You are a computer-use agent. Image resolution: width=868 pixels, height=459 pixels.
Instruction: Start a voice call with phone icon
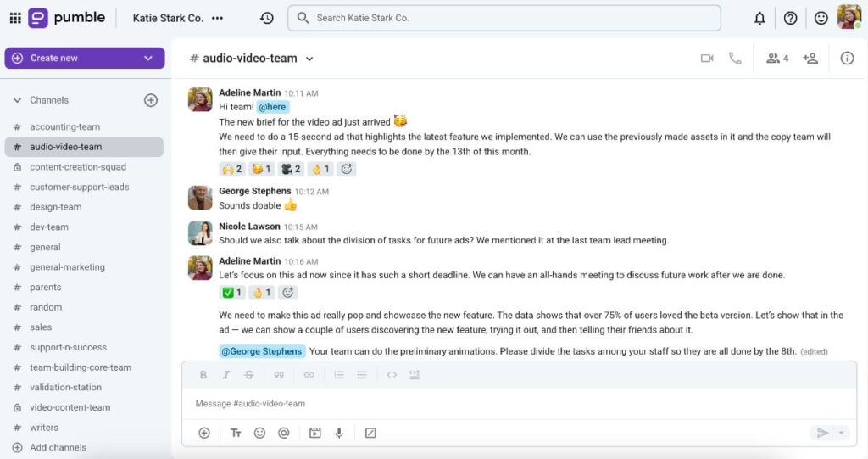(x=735, y=59)
